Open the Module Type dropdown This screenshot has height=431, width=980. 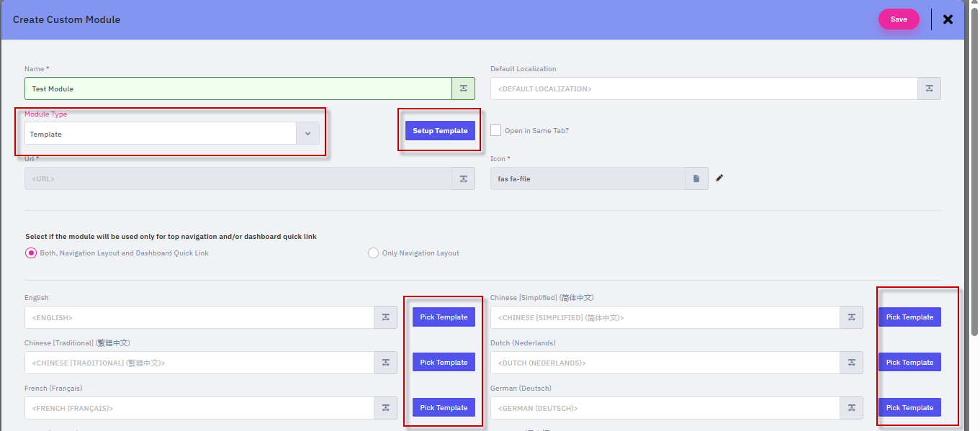pyautogui.click(x=307, y=134)
